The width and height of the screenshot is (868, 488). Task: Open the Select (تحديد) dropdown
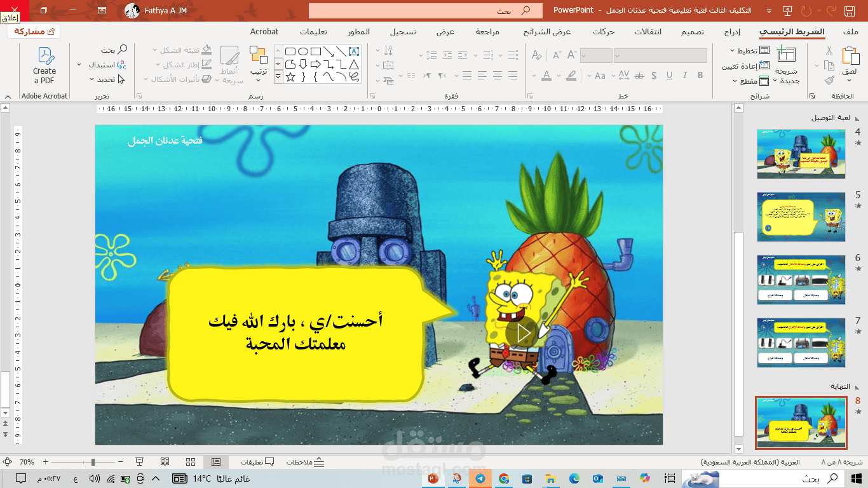107,79
